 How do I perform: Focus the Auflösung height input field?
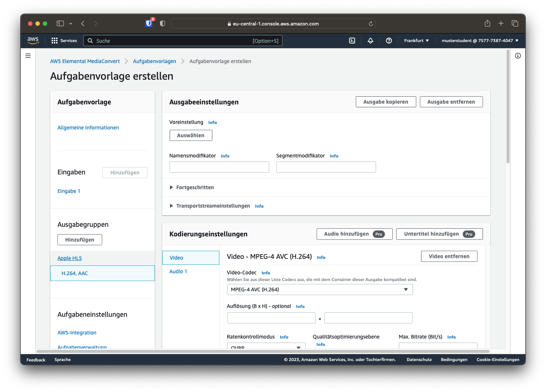(368, 318)
